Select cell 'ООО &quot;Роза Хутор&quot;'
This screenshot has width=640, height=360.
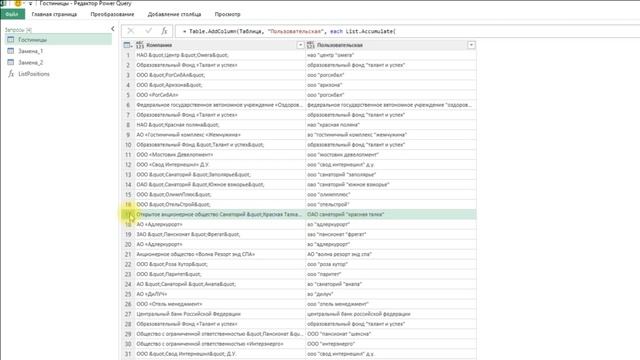[x=220, y=264]
